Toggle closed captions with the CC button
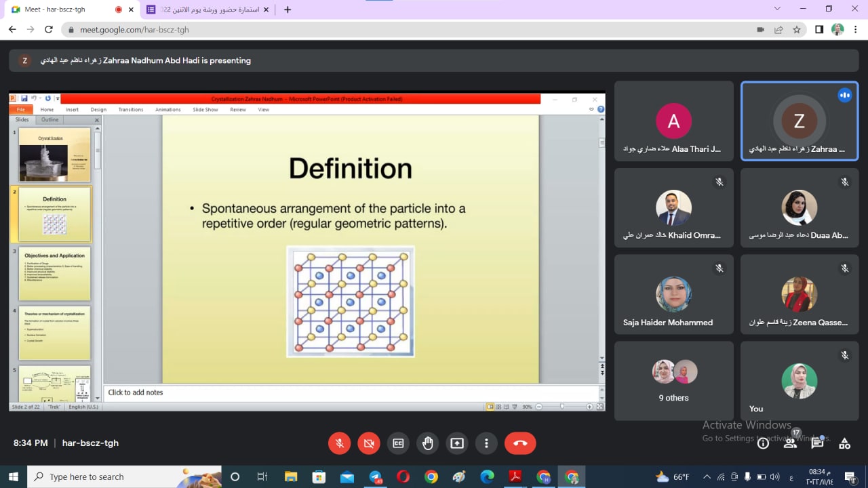The image size is (868, 488). pyautogui.click(x=398, y=443)
